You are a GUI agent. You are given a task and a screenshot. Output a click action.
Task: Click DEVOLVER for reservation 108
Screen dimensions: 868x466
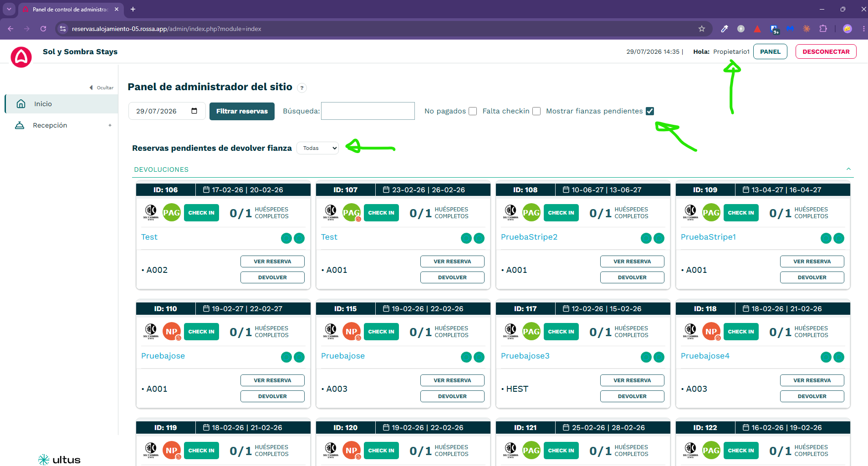[x=632, y=277]
